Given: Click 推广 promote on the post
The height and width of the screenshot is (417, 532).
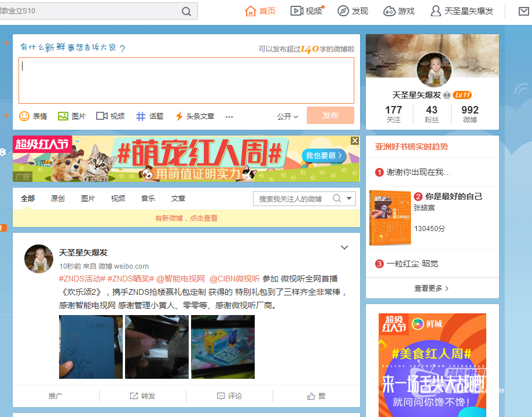Looking at the screenshot, I should point(56,396).
